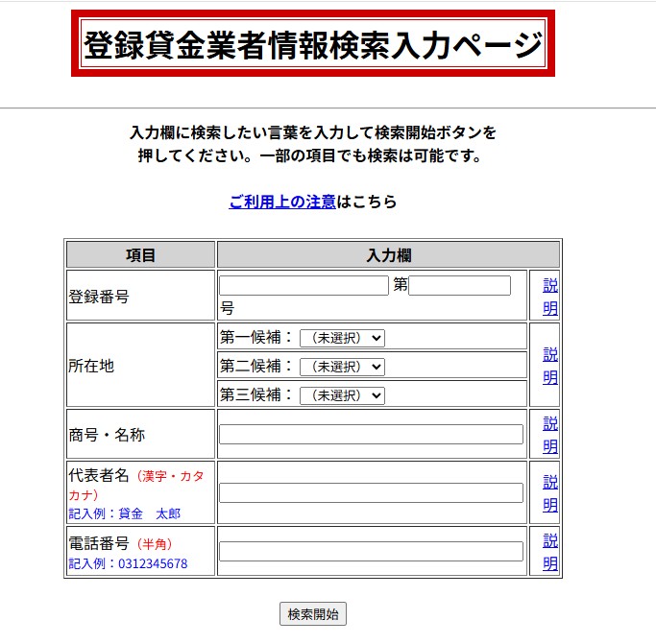This screenshot has height=644, width=656.
Task: Click the 所在地 row label
Action: 91,366
